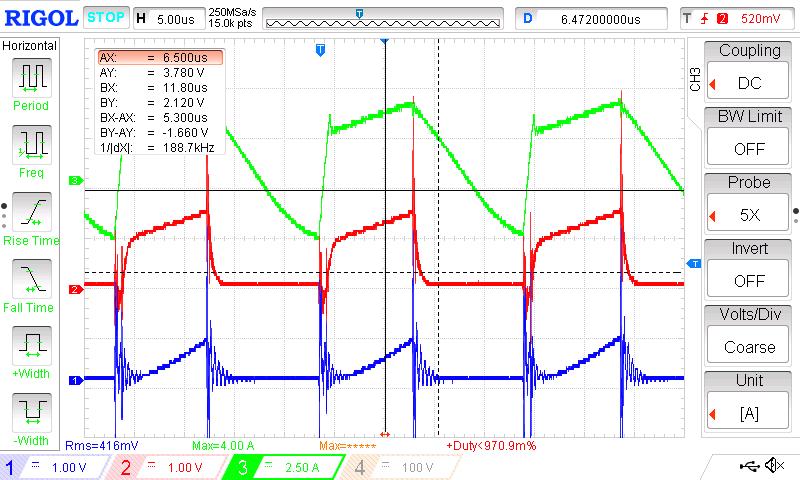Image resolution: width=800 pixels, height=480 pixels.
Task: Click the channel 1 ground marker
Action: point(76,380)
